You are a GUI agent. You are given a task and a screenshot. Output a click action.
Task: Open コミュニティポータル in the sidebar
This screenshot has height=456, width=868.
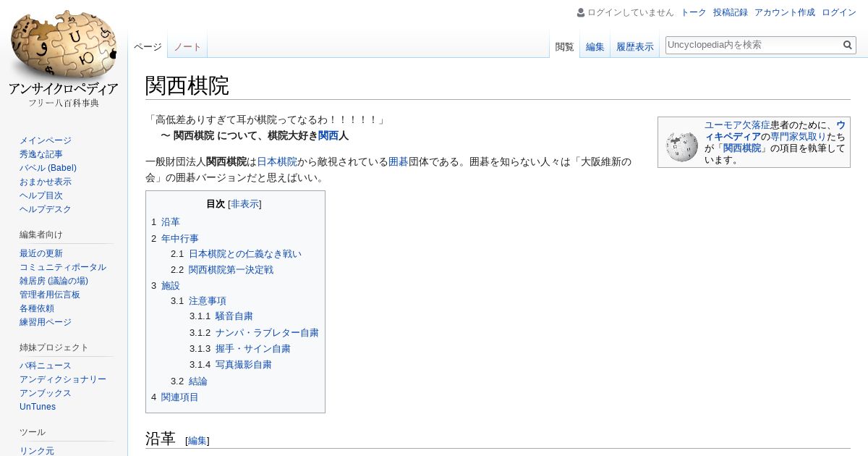[63, 267]
